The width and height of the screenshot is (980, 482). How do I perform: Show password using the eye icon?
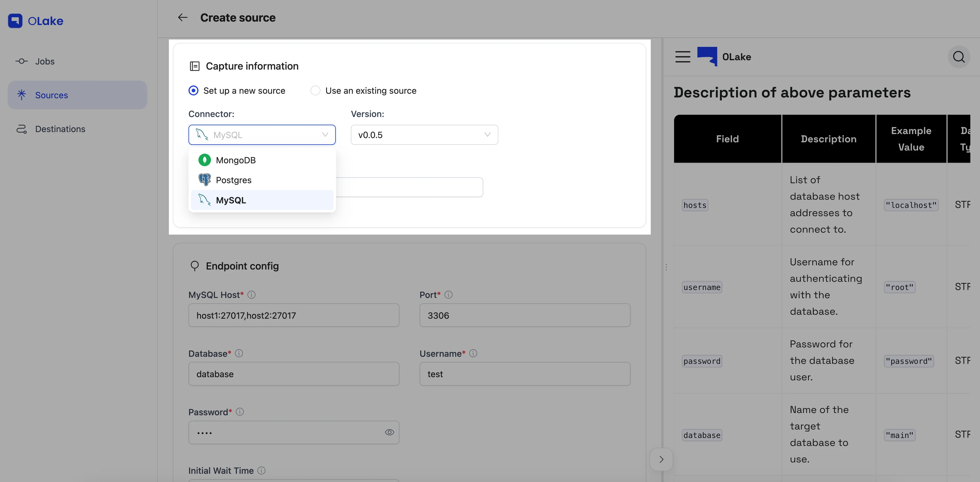coord(389,432)
